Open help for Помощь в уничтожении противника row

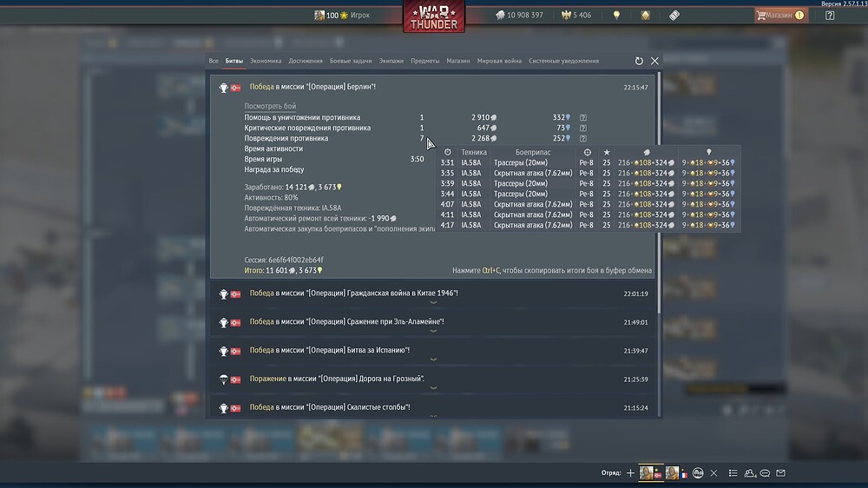pyautogui.click(x=583, y=117)
